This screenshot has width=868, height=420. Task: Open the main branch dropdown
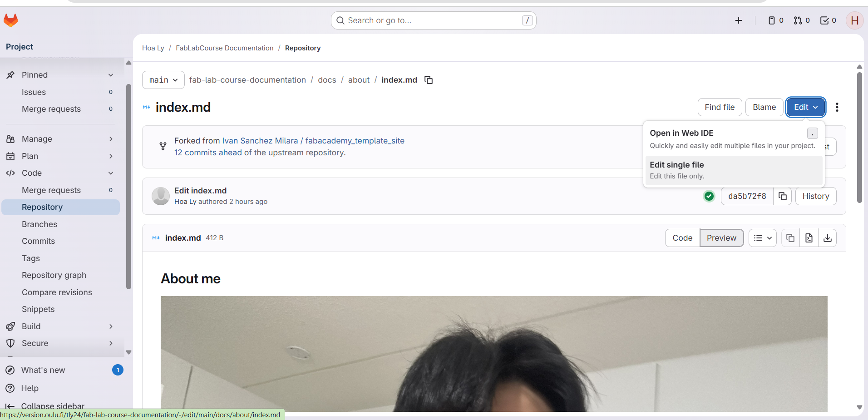163,80
